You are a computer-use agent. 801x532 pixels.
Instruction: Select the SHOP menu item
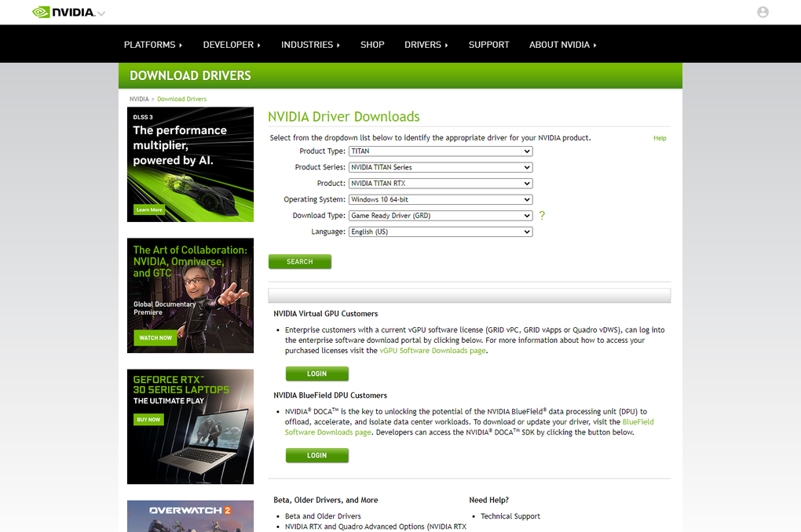pos(372,45)
